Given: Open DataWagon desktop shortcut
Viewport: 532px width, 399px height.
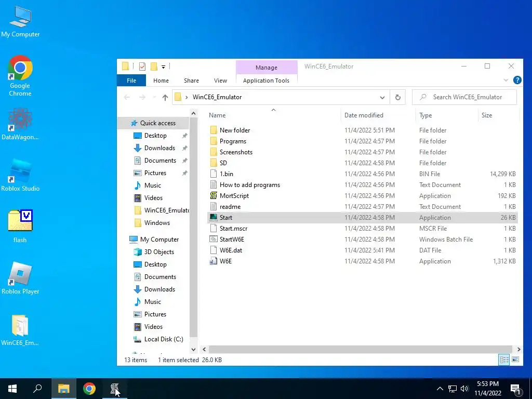Looking at the screenshot, I should click(x=20, y=124).
